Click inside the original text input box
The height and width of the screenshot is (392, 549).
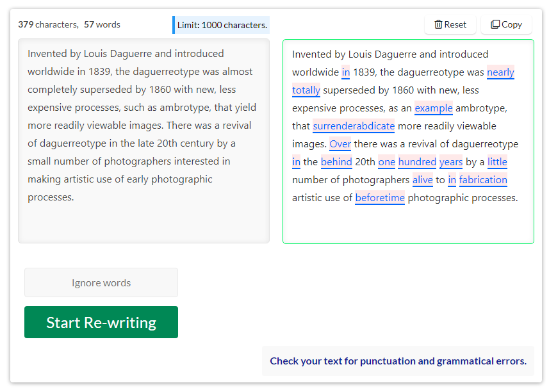point(143,141)
